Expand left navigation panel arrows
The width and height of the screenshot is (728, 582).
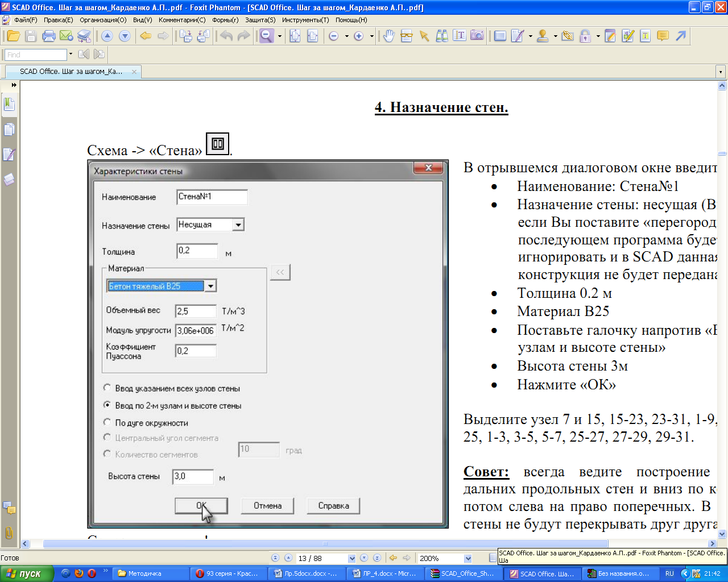pos(14,85)
